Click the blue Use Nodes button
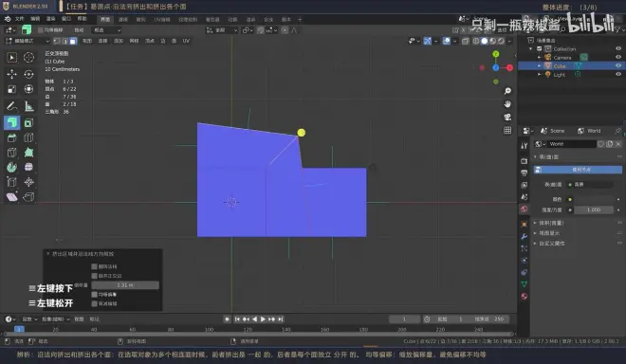Image resolution: width=626 pixels, height=364 pixels. tap(578, 170)
